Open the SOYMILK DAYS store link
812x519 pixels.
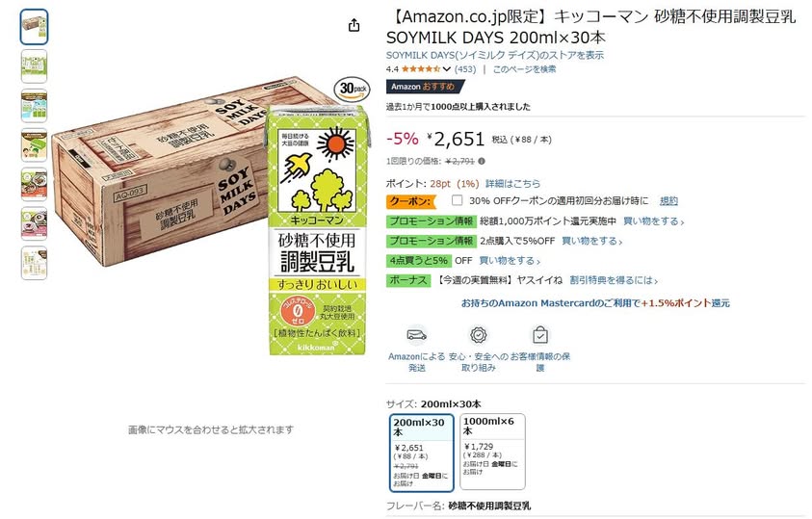(495, 55)
